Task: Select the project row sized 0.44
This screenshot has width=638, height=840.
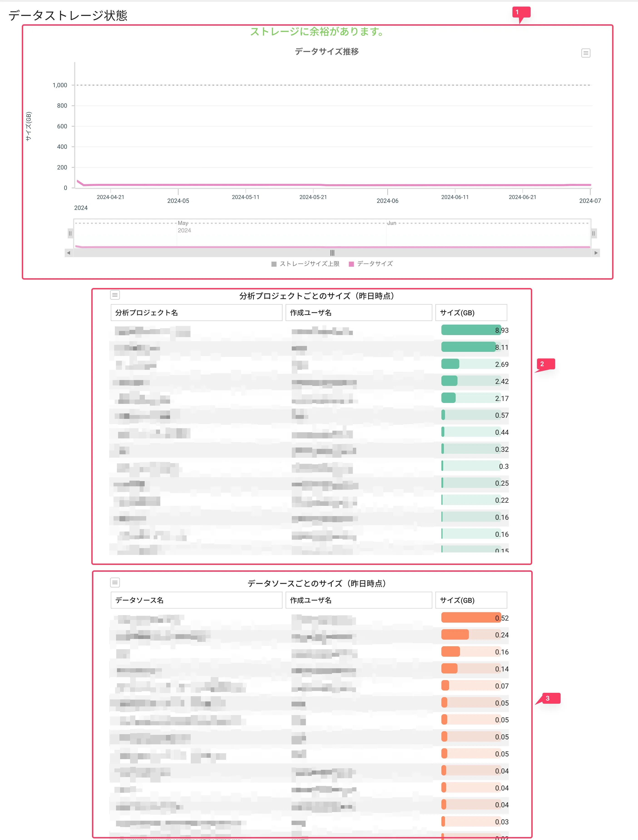Action: [x=309, y=432]
